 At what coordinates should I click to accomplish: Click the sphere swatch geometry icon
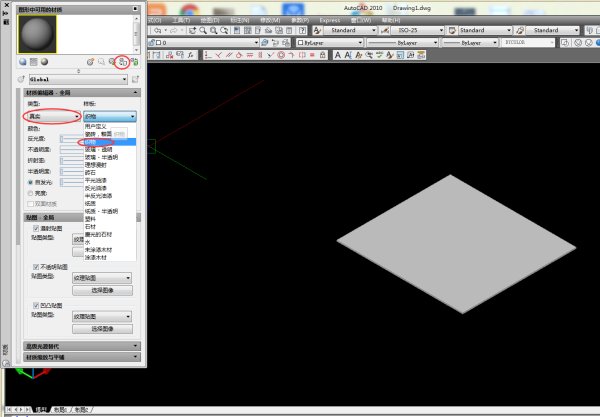(23, 62)
